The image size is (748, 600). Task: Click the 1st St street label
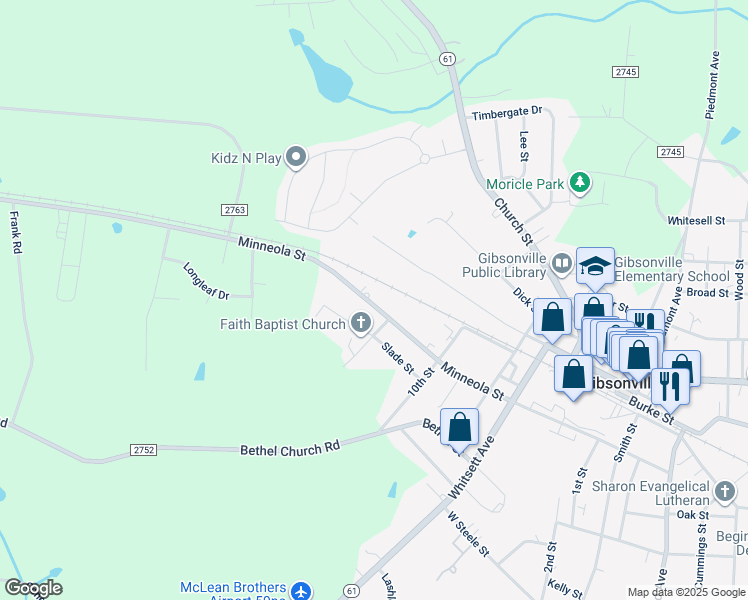point(579,481)
